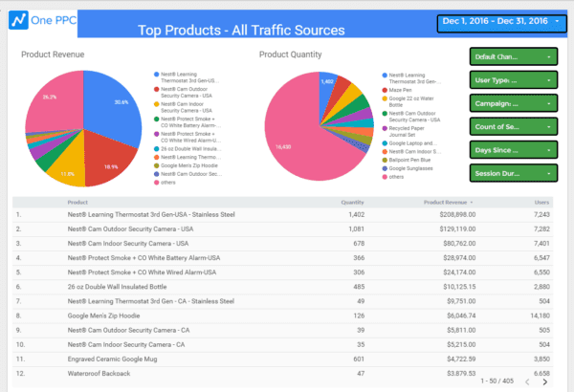Click the Users column header

(542, 202)
